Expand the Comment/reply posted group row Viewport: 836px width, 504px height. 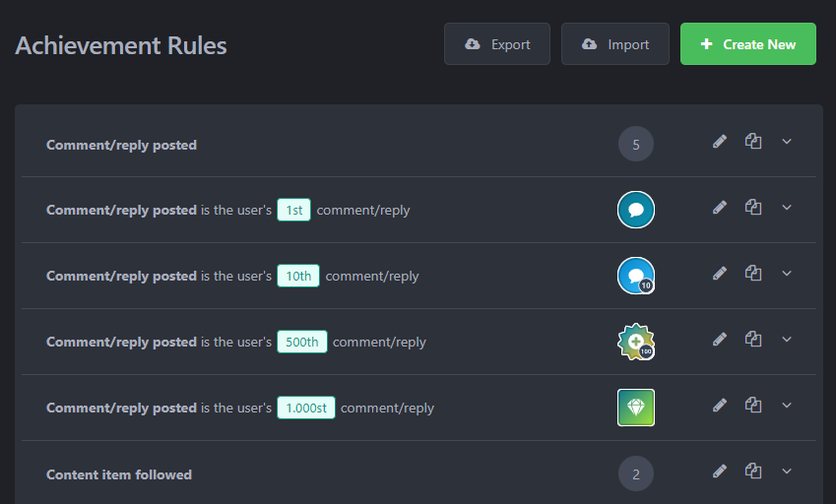[787, 142]
